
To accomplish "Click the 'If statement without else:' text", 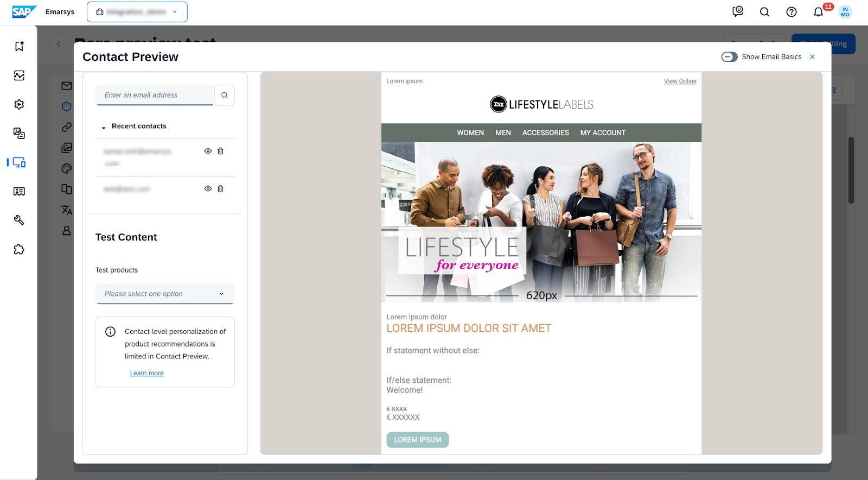I will [433, 351].
